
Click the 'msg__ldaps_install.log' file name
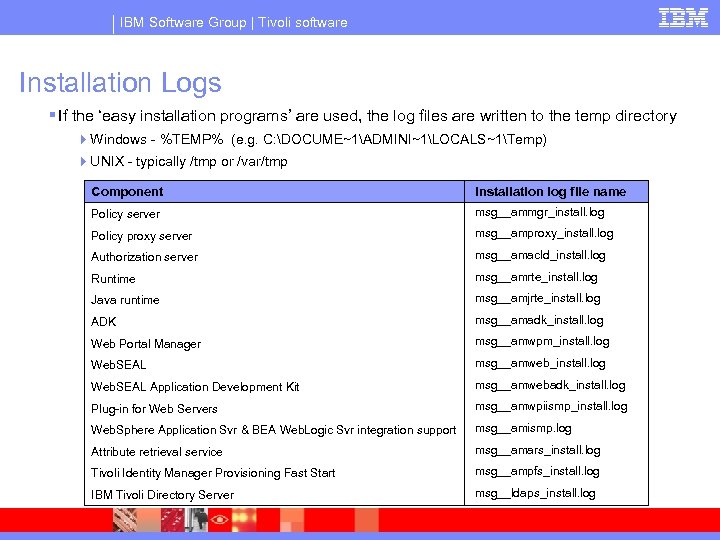tap(535, 493)
